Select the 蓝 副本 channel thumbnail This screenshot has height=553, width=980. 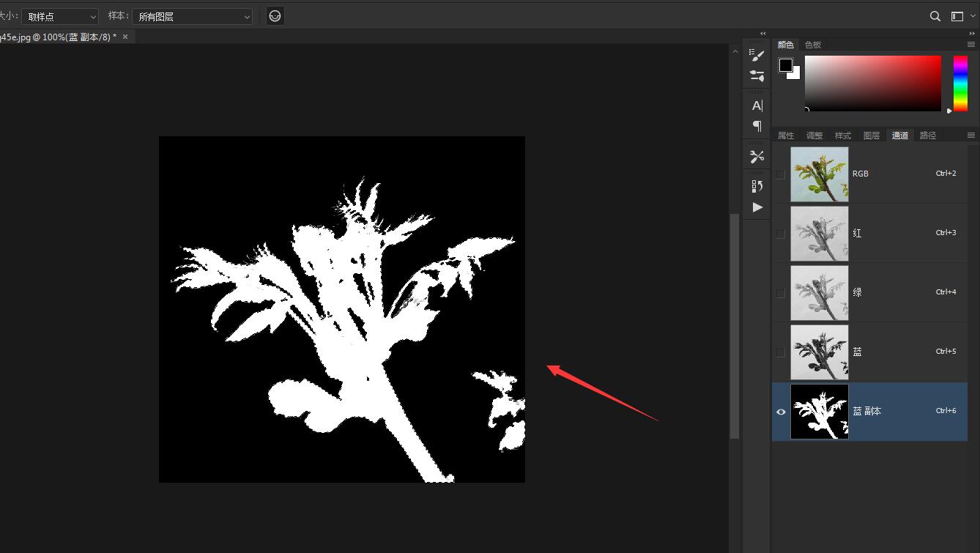click(820, 412)
